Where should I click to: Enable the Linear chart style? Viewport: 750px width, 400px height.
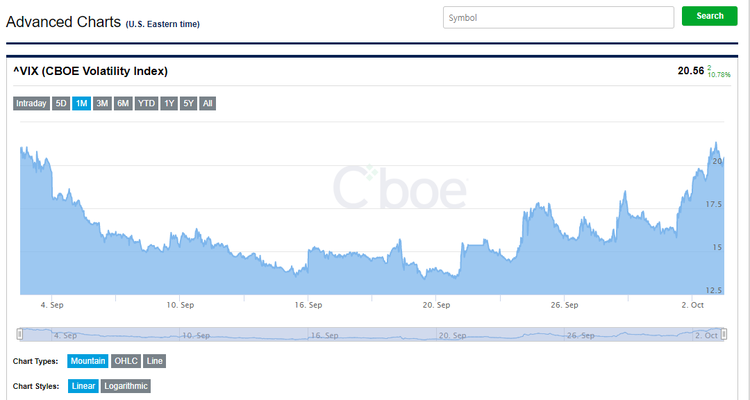coord(83,386)
